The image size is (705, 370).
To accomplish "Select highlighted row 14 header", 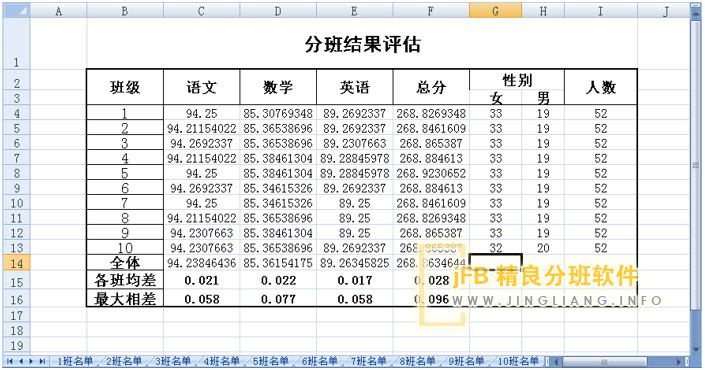I will (x=17, y=263).
